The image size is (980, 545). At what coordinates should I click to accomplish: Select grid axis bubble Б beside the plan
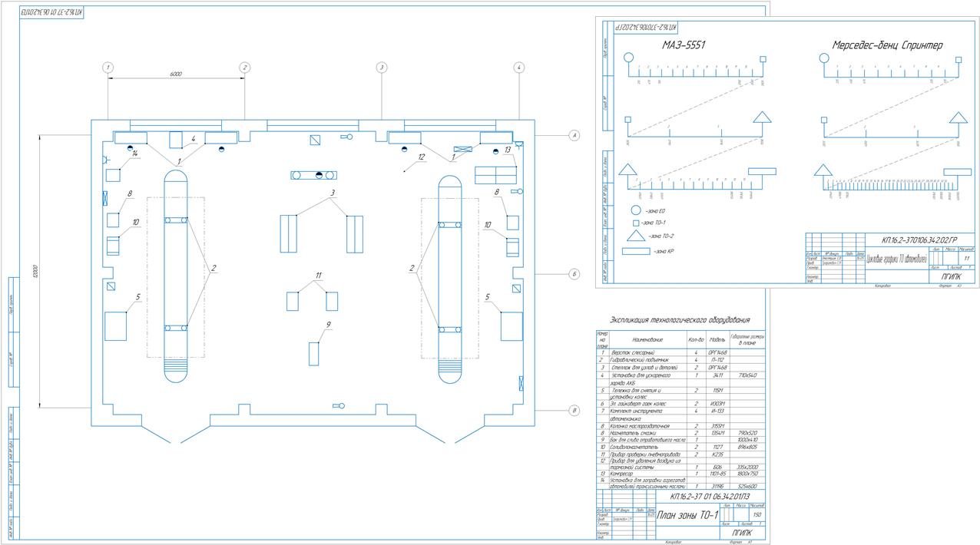573,274
